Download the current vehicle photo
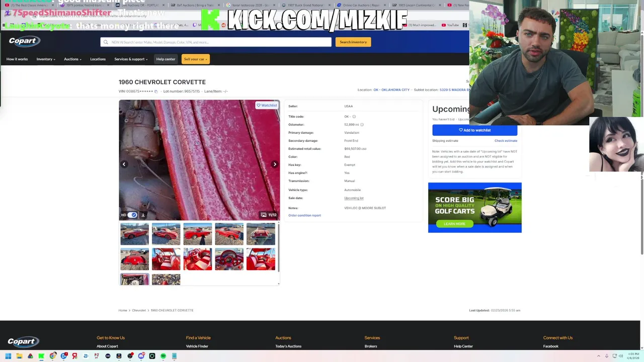 (x=143, y=215)
